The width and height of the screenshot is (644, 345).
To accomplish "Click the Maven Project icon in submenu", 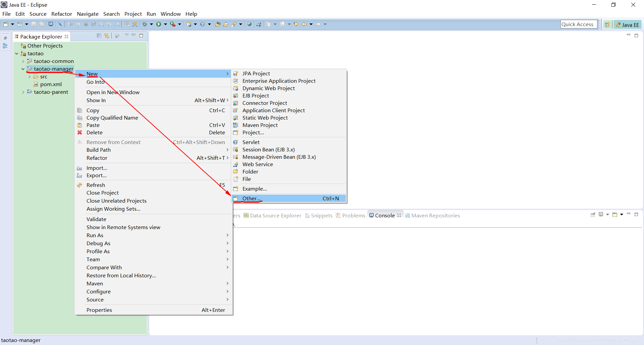I will point(236,125).
